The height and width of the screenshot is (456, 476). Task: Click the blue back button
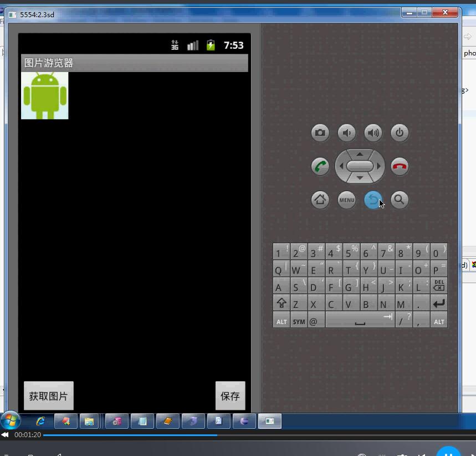pyautogui.click(x=373, y=200)
